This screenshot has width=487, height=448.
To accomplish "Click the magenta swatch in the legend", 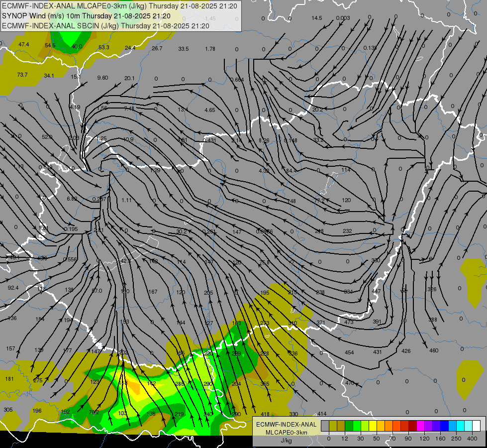I will (x=420, y=426).
